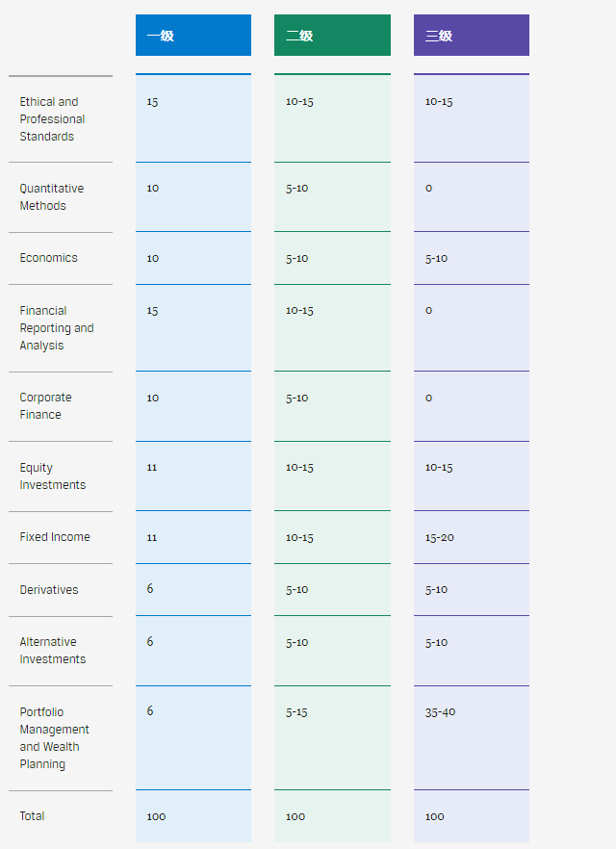The width and height of the screenshot is (616, 849).
Task: Select the 一级 Total cell showing 100
Action: [x=157, y=816]
